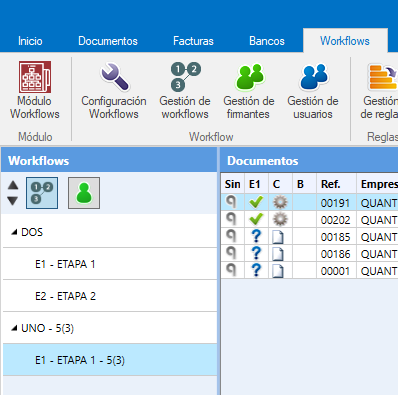Switch to the Bancos tab
Viewport: 398px width, 395px height.
pos(267,41)
